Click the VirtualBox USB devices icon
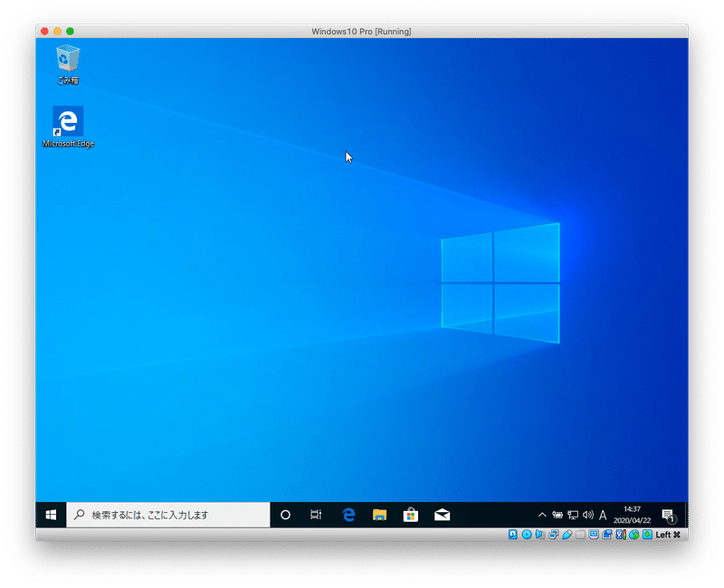 (x=567, y=534)
